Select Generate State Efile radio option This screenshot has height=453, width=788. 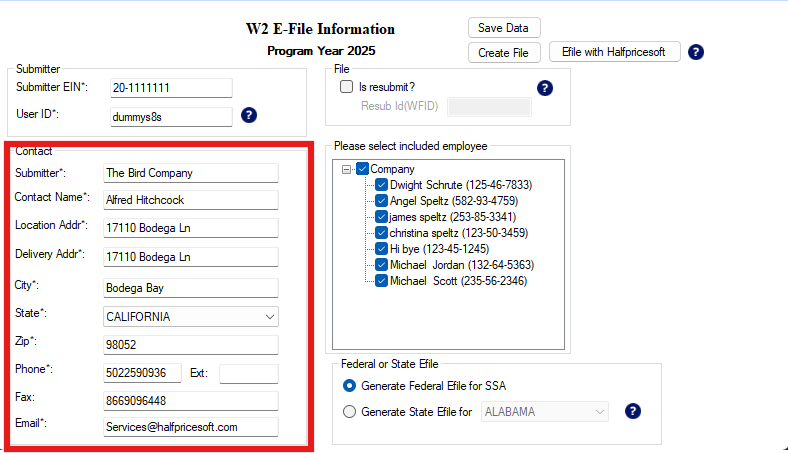[349, 411]
